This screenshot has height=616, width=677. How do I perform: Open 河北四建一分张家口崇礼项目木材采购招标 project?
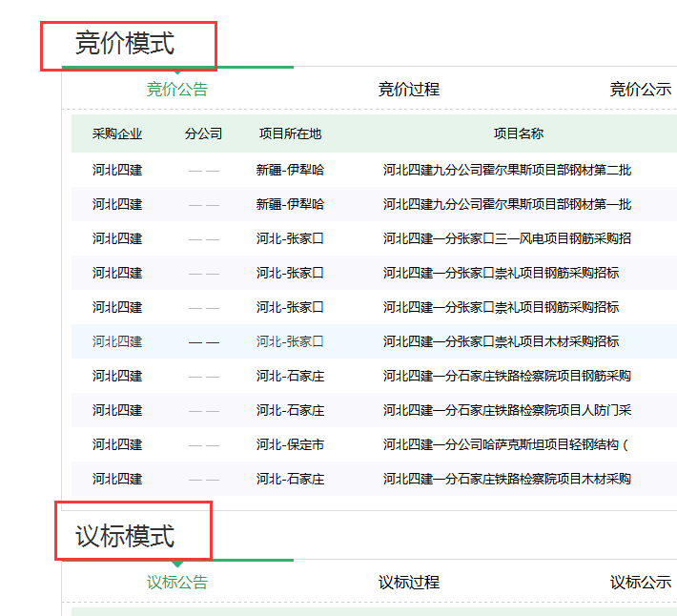tap(502, 342)
